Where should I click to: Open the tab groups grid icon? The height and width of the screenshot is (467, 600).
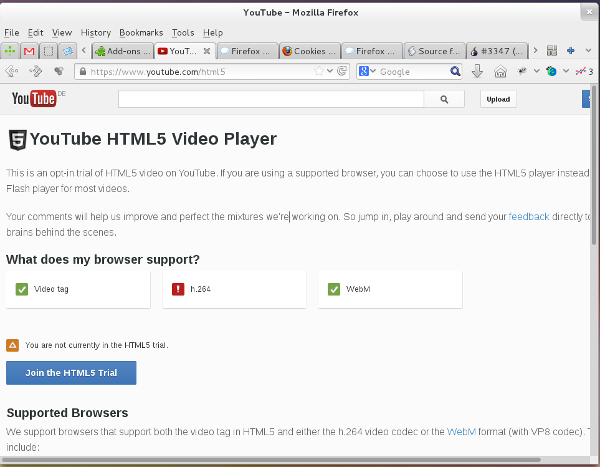tap(552, 51)
